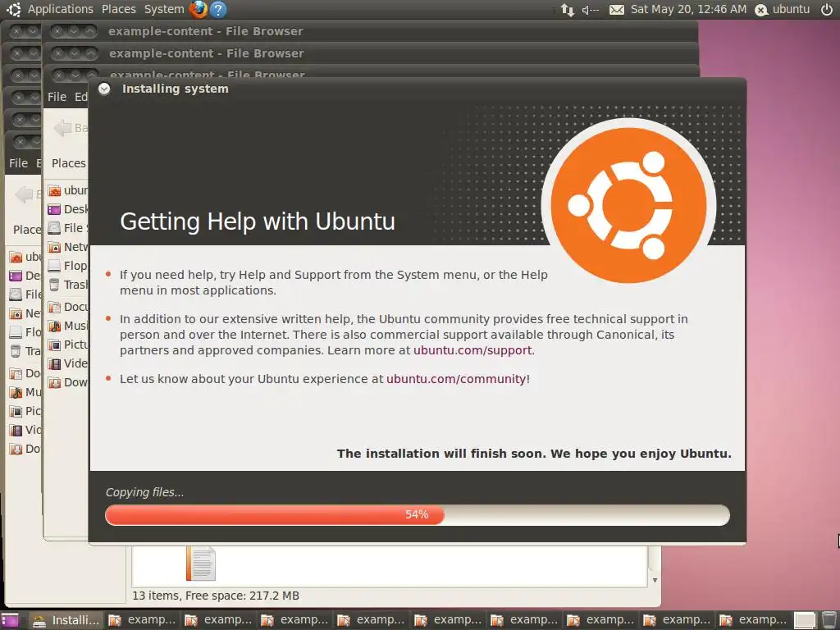Select Desktop in rear leftmost File Browser sidebar
The width and height of the screenshot is (840, 630).
point(25,276)
